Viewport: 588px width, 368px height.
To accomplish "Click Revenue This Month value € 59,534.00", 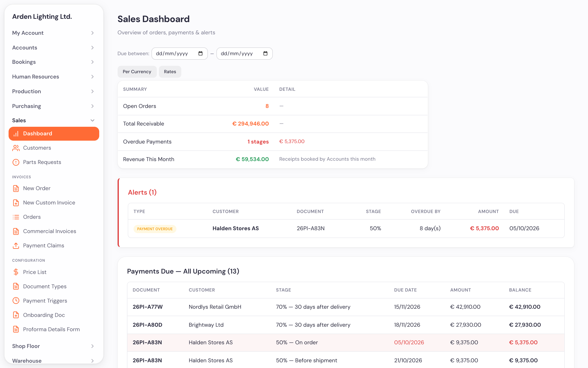I will [252, 159].
